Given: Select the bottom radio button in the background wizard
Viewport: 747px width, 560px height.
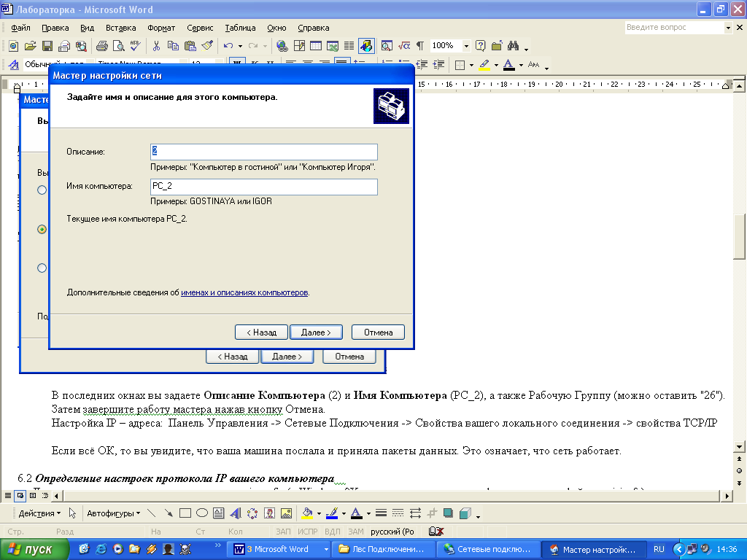Looking at the screenshot, I should click(x=42, y=268).
